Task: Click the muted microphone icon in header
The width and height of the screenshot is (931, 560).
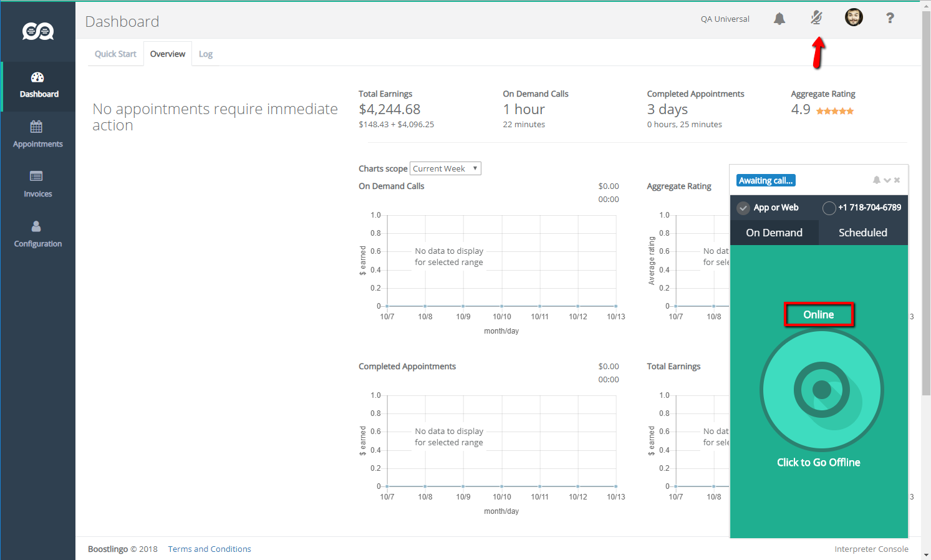Action: (816, 18)
